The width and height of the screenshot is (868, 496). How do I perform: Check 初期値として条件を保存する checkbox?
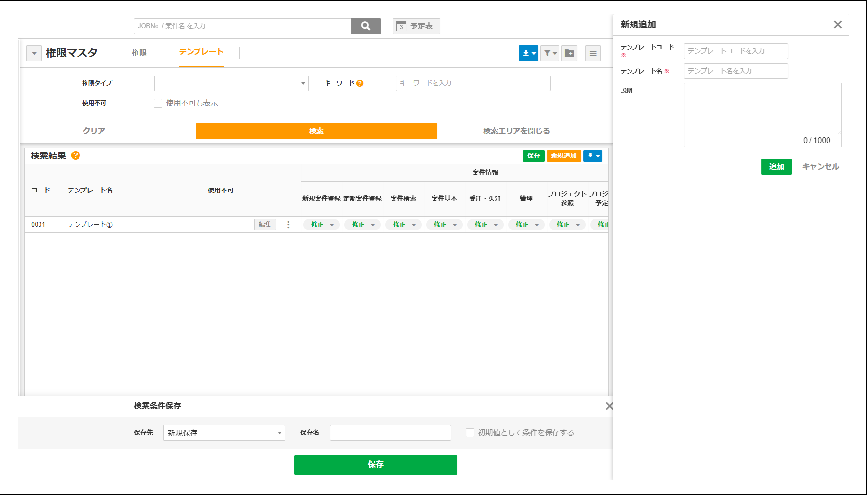(470, 433)
